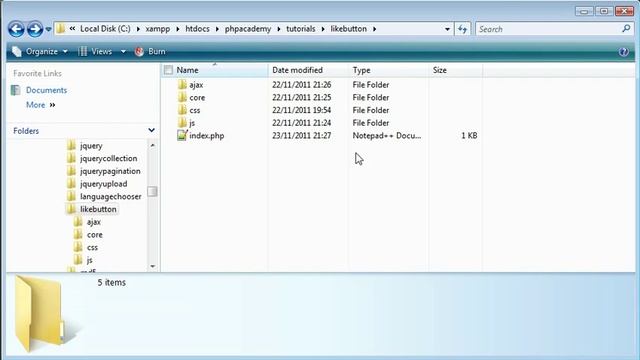Click the folder tree scroll down arrow

click(153, 267)
